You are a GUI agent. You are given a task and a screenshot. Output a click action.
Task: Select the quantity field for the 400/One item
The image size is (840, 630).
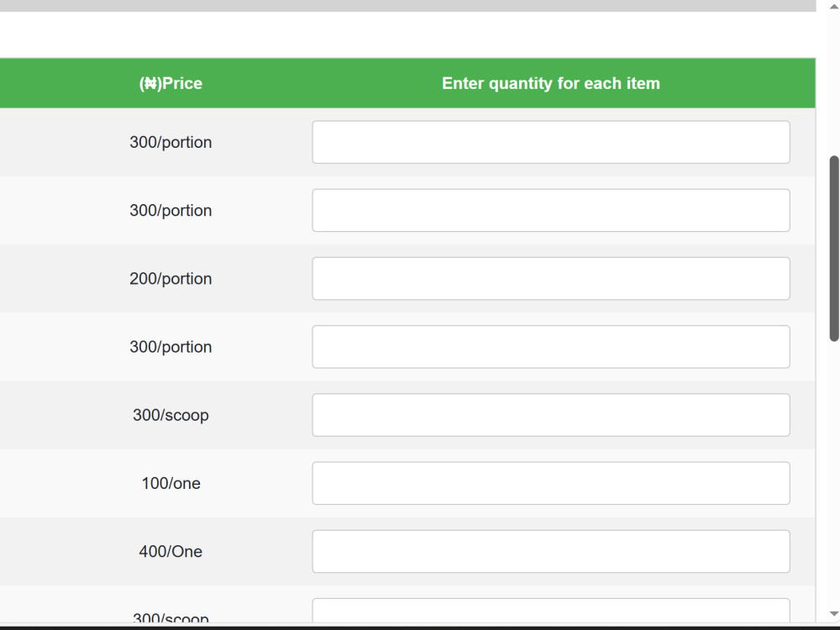[x=551, y=551]
